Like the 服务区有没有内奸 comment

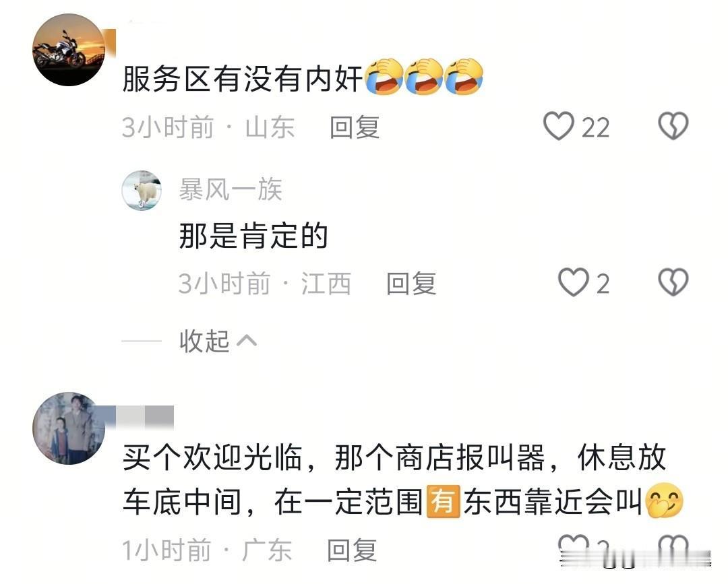(x=559, y=126)
